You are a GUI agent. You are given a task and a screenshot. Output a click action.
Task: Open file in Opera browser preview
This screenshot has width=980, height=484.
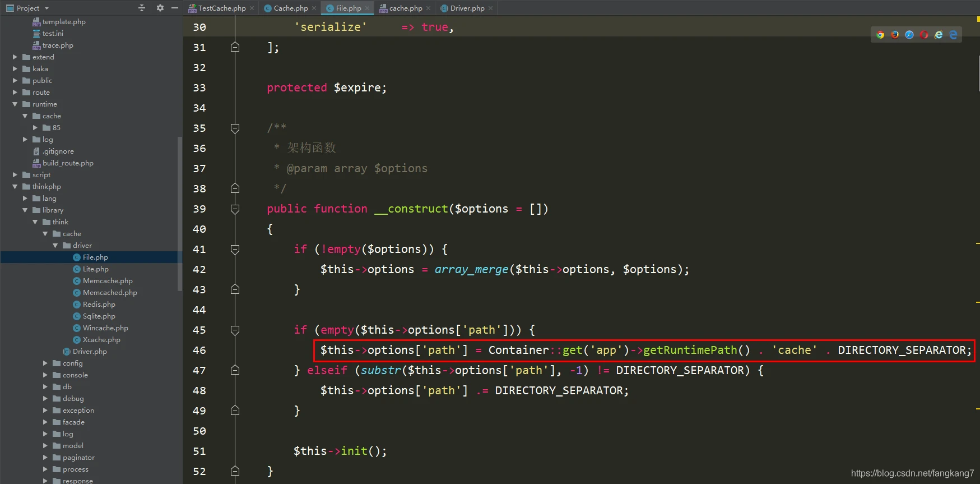point(924,35)
